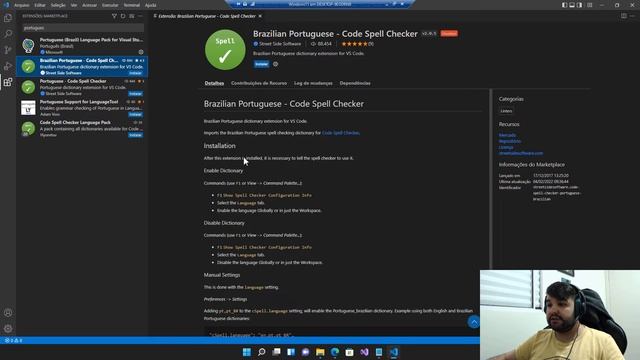The width and height of the screenshot is (640, 360).
Task: Install Code Spell Checker Language Pack
Action: [135, 135]
